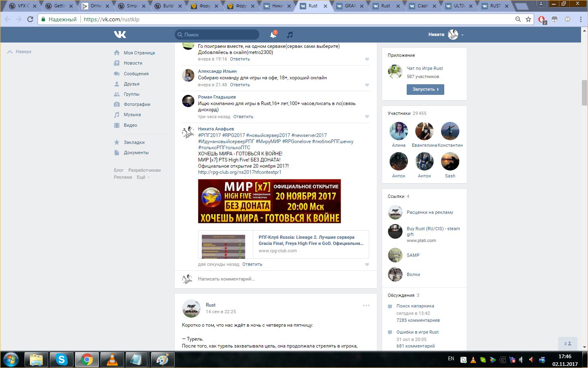588x368 pixels.
Task: Click the Закладки star icon
Action: [x=117, y=142]
